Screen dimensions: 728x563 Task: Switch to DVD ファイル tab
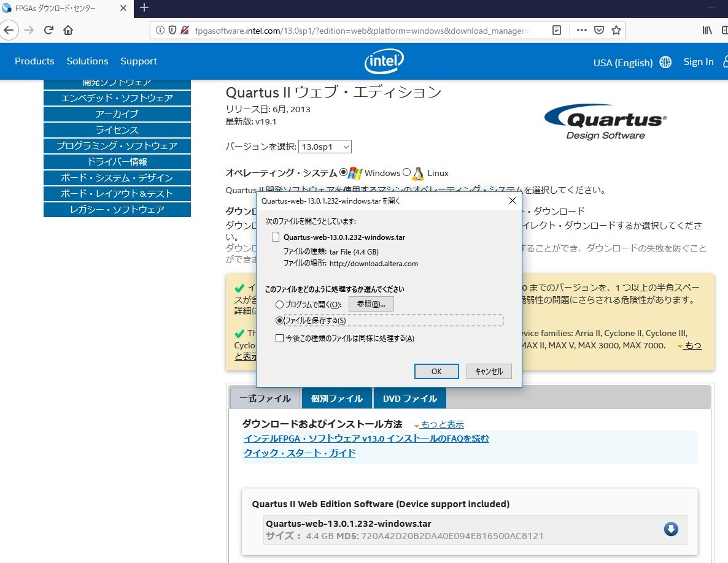(410, 399)
